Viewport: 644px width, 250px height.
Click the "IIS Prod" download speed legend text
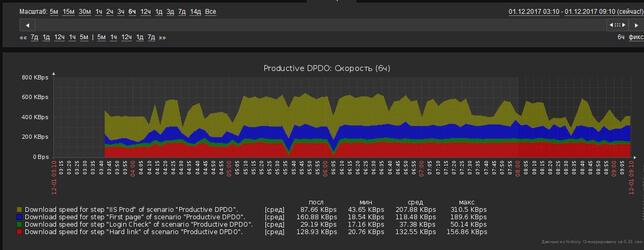point(131,210)
